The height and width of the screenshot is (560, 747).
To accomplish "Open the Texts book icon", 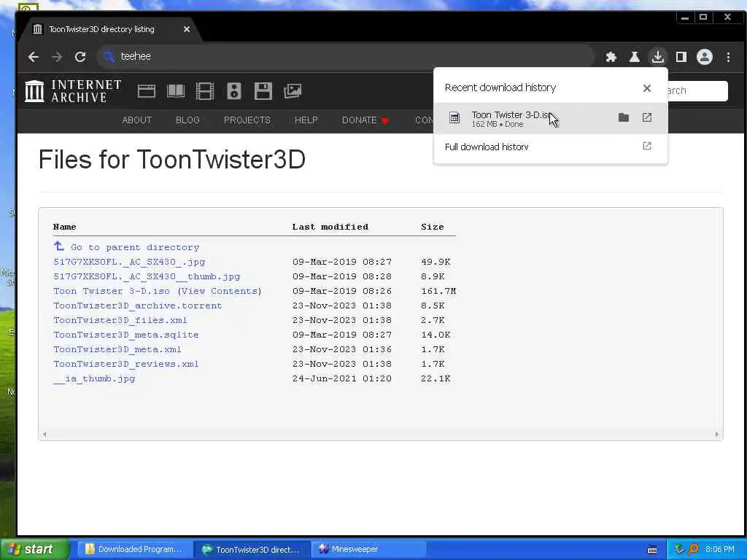I will [175, 91].
